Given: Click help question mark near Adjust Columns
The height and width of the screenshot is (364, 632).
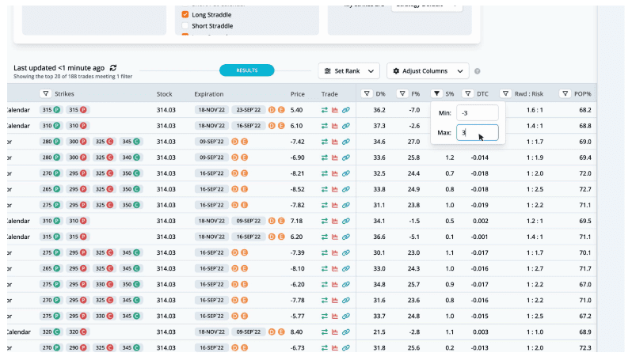Looking at the screenshot, I should [478, 71].
